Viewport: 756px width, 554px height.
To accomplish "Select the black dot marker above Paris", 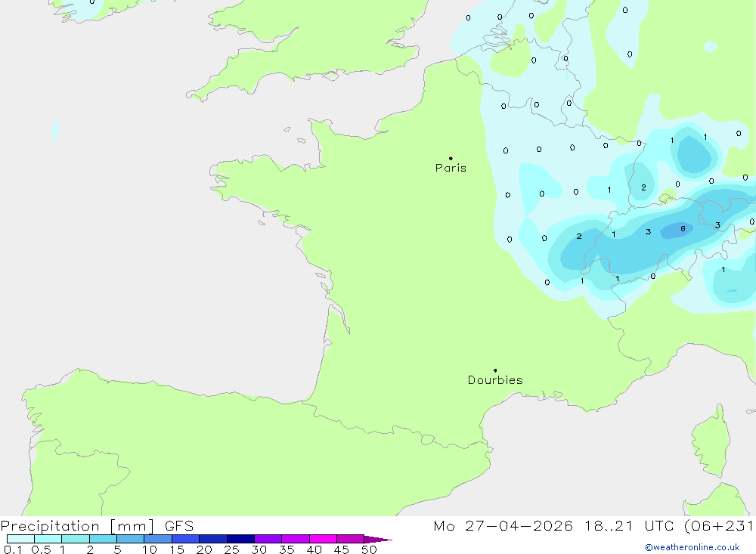I will [x=451, y=158].
